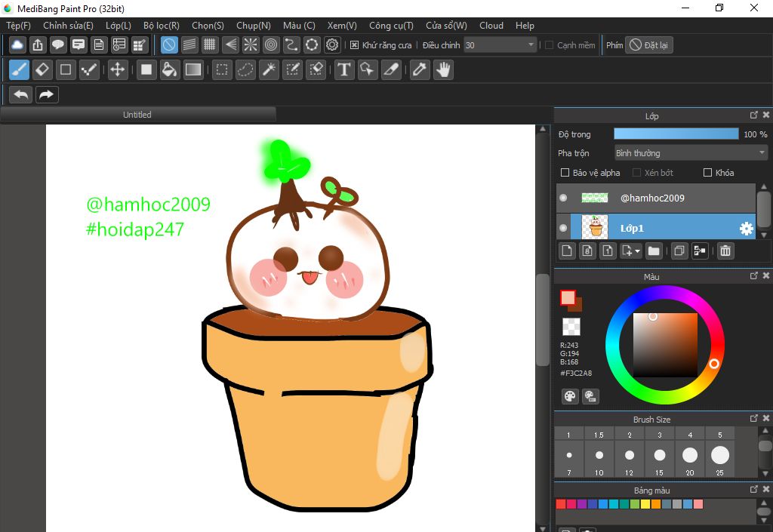Viewport: 773px width, 532px height.
Task: Open the Pha trộn blend mode dropdown
Action: pyautogui.click(x=691, y=153)
